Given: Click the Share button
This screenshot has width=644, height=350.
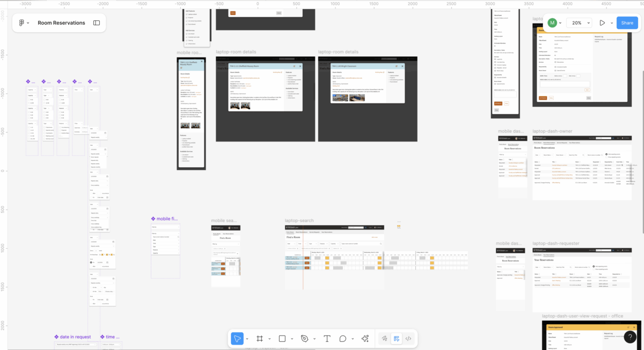Looking at the screenshot, I should pyautogui.click(x=627, y=23).
